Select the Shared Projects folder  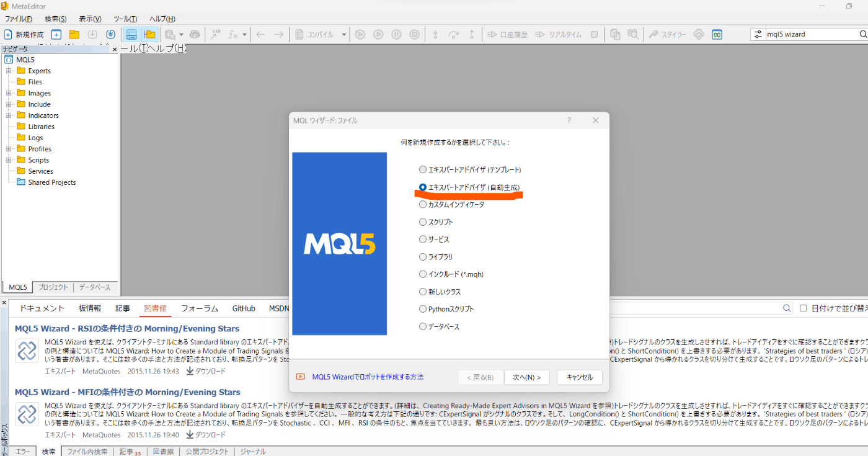(46, 182)
